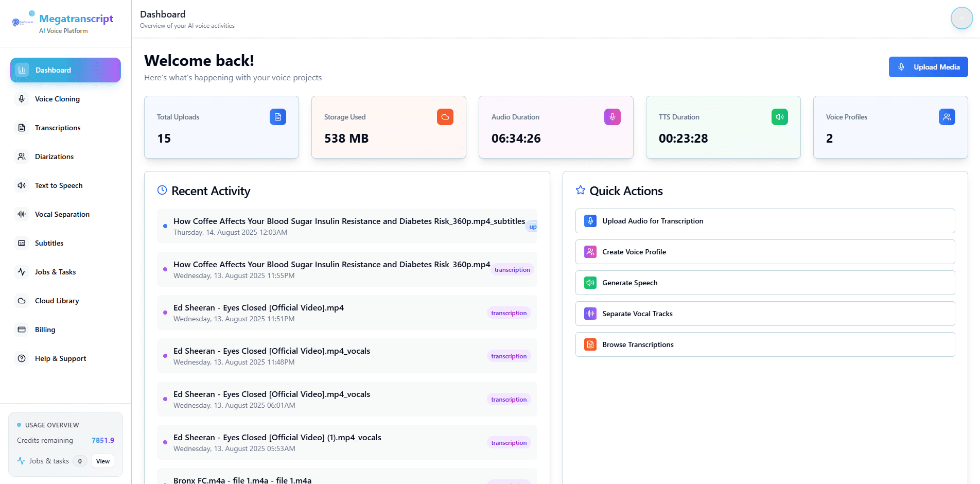Go to Text to Speech page
Image resolution: width=980 pixels, height=484 pixels.
click(59, 185)
